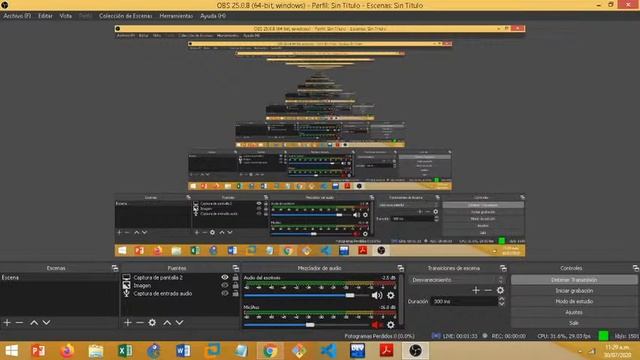
Task: Open the Editar menu
Action: click(x=45, y=16)
